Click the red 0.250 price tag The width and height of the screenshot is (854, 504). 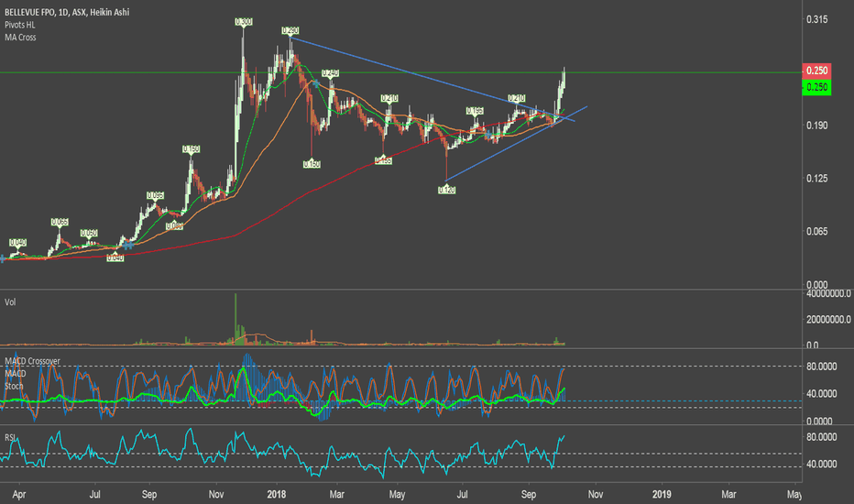click(x=816, y=71)
